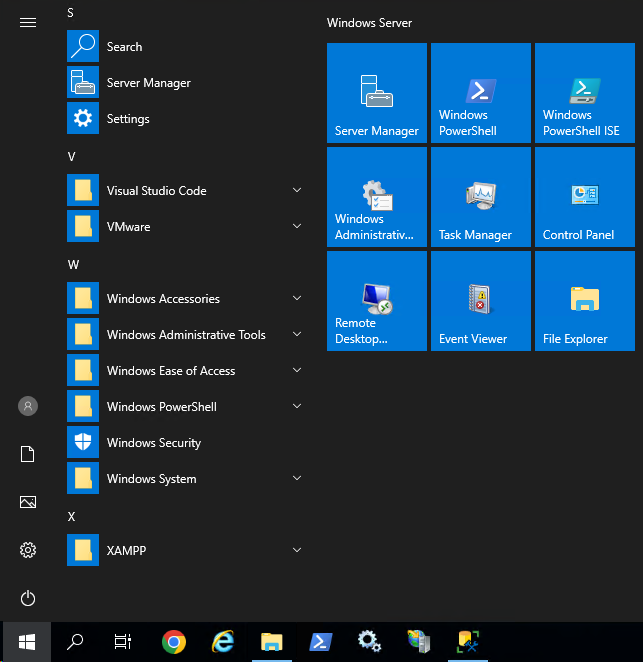Click the Windows System label
The height and width of the screenshot is (662, 643).
(x=152, y=479)
